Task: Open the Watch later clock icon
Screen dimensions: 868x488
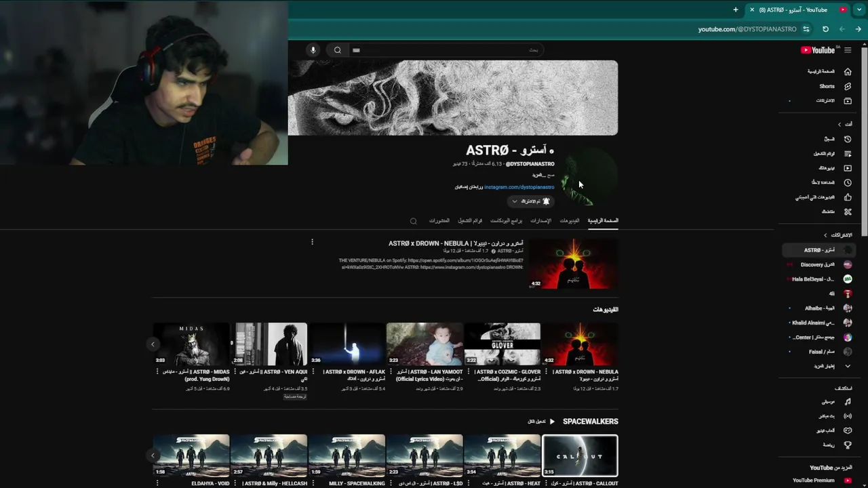Action: pos(848,182)
